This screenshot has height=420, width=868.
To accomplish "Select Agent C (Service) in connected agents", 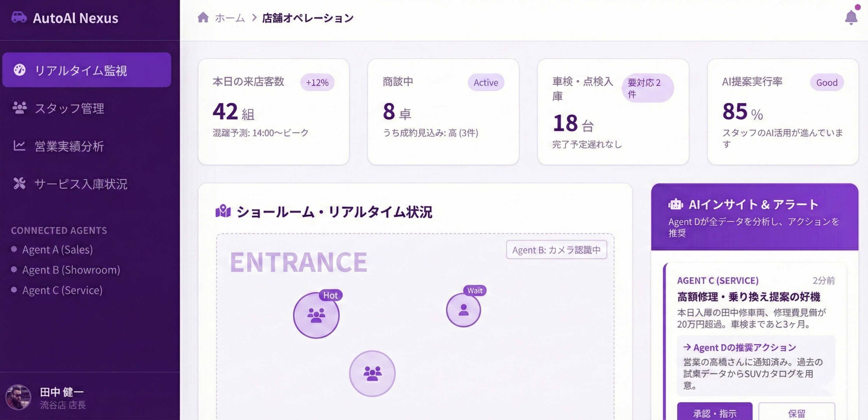I will [x=62, y=290].
